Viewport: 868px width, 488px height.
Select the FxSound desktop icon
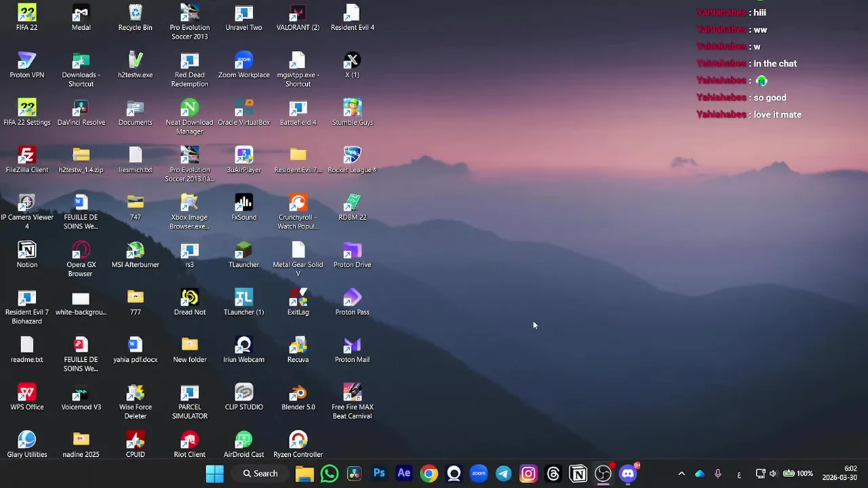click(243, 207)
